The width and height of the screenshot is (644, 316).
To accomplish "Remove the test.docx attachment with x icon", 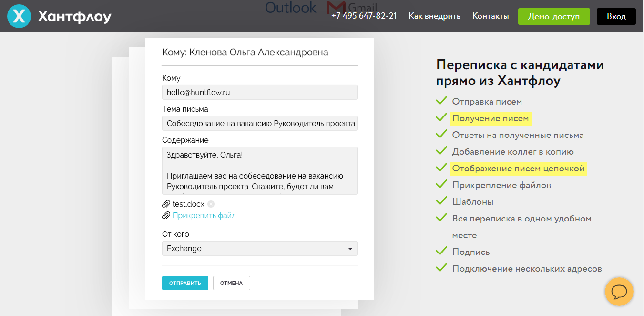I will 211,204.
